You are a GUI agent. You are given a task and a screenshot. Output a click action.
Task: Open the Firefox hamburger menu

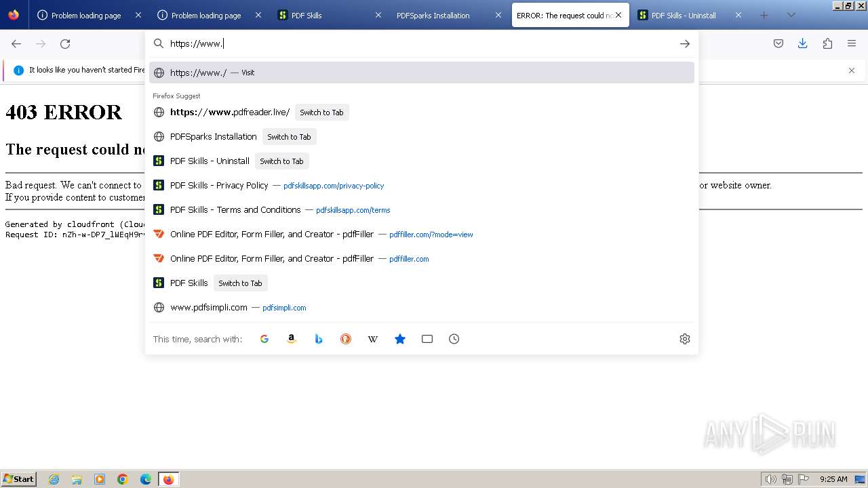pyautogui.click(x=852, y=44)
